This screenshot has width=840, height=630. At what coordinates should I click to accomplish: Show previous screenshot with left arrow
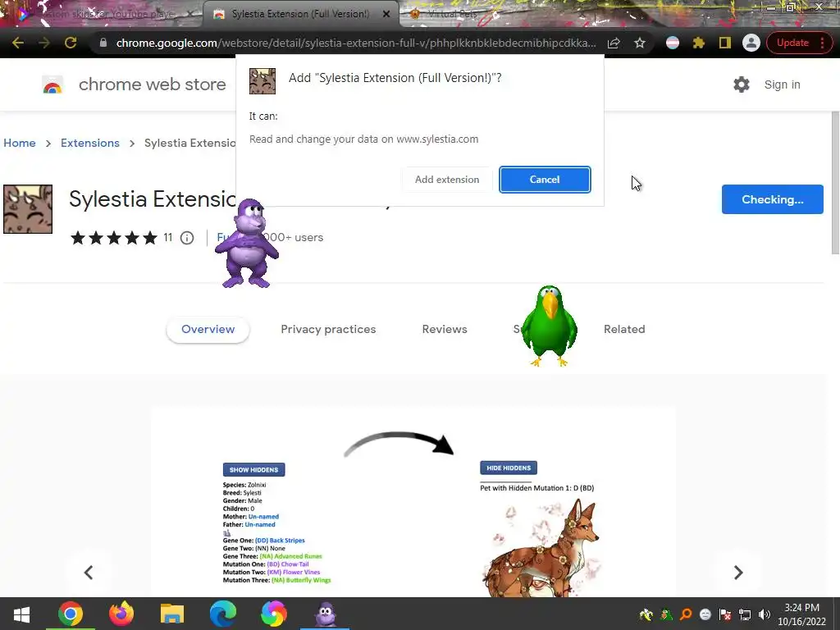pyautogui.click(x=89, y=573)
